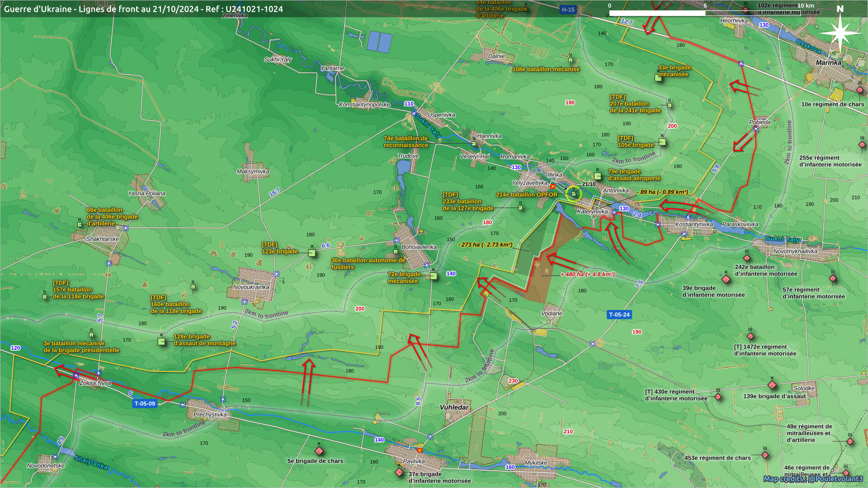Click the 33e brigade mécanisée unit icon
This screenshot has height=488, width=868.
click(658, 78)
